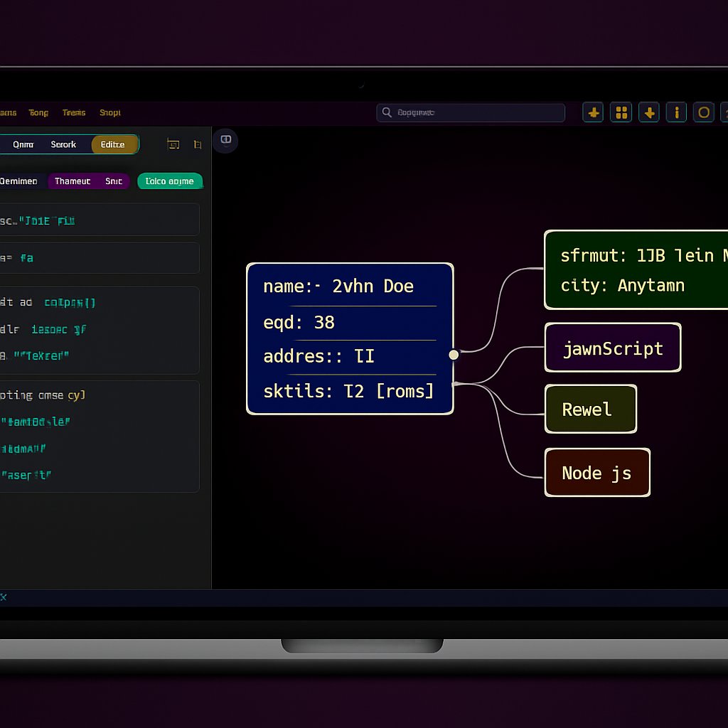Select the jawnScript node

[x=613, y=348]
